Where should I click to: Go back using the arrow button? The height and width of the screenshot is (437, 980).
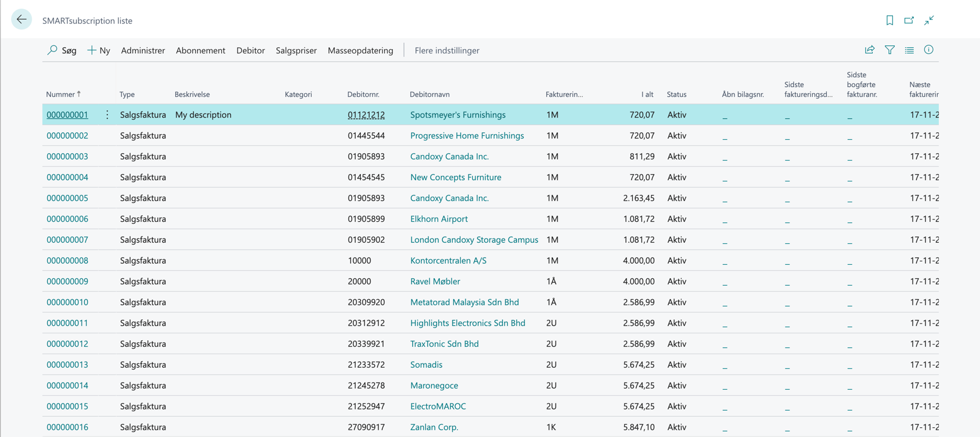(21, 20)
